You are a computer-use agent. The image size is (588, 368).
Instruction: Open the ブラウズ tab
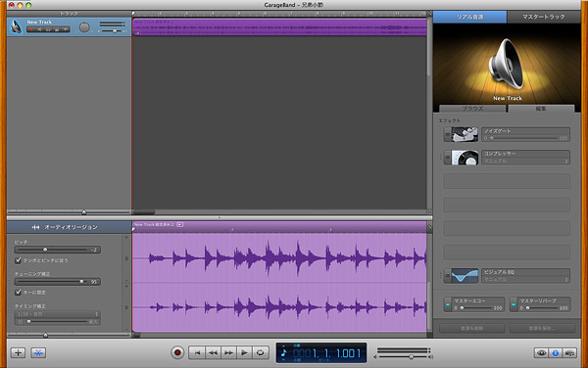[x=472, y=109]
